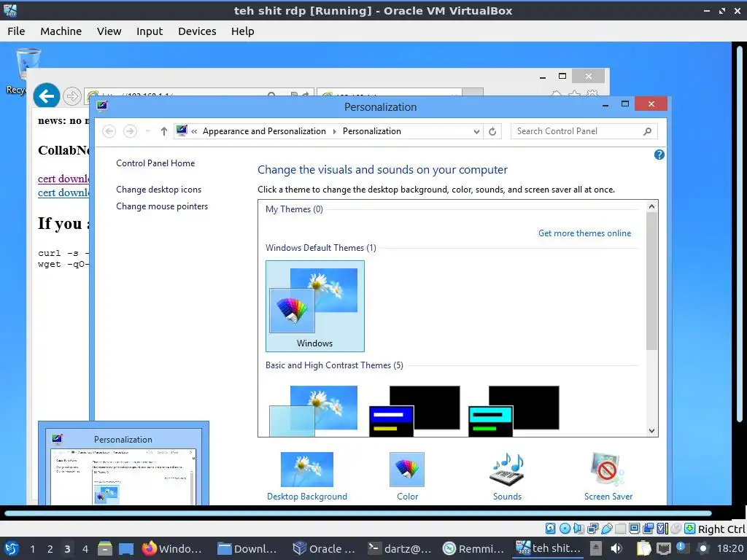
Task: Open the Input menu
Action: (x=150, y=31)
